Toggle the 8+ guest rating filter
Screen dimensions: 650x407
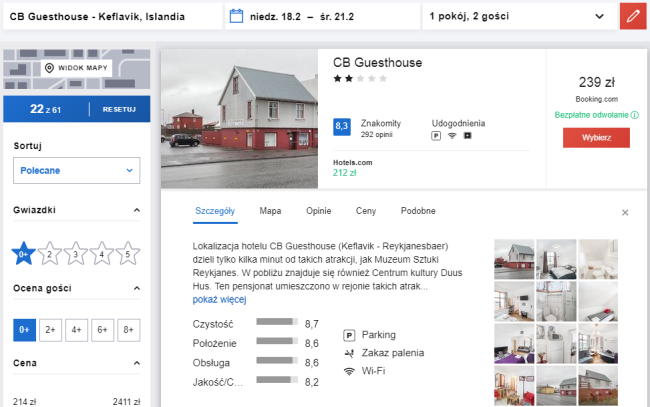129,330
